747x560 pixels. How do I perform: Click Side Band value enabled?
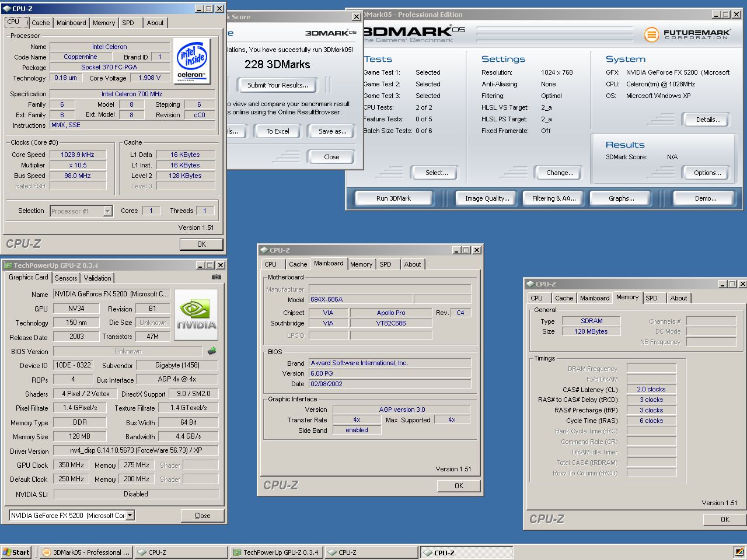click(357, 430)
